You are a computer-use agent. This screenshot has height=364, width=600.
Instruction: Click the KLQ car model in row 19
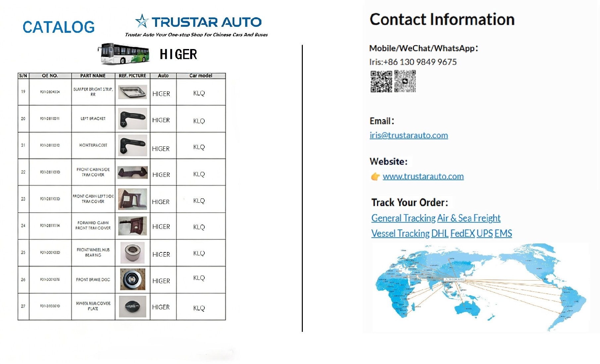point(199,93)
